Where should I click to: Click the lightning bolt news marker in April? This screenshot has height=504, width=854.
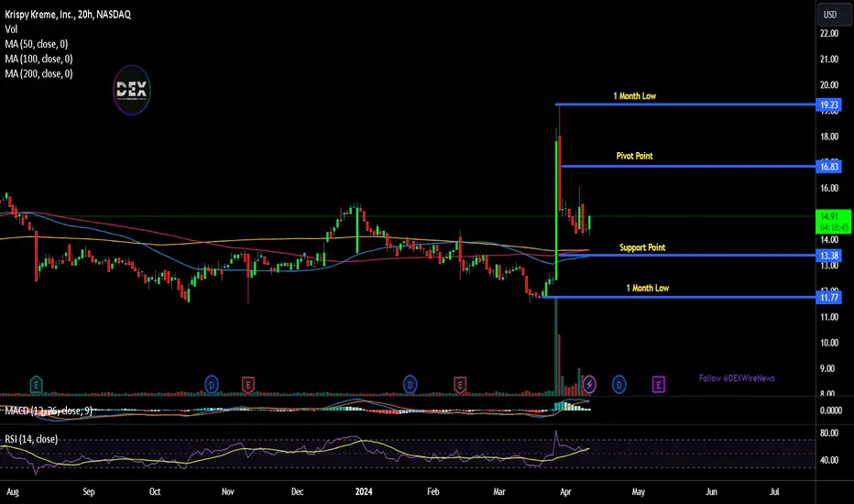click(x=589, y=385)
